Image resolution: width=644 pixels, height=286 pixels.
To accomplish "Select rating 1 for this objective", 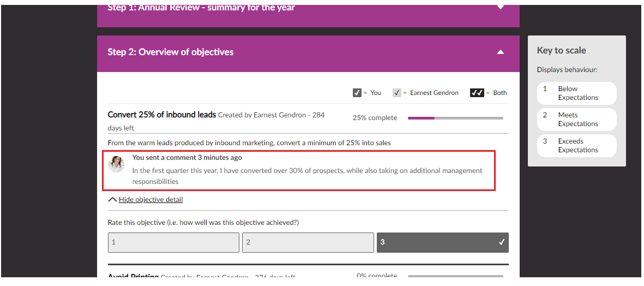I will click(173, 242).
